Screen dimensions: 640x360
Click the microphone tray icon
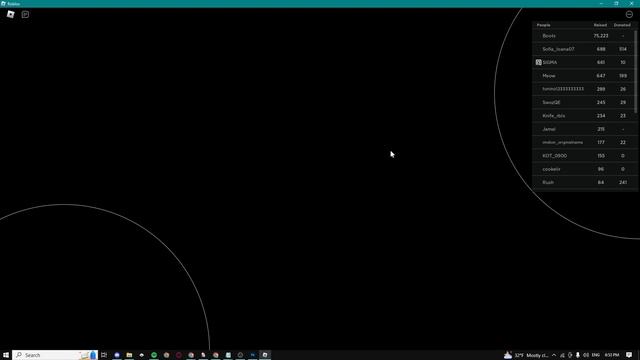578,355
